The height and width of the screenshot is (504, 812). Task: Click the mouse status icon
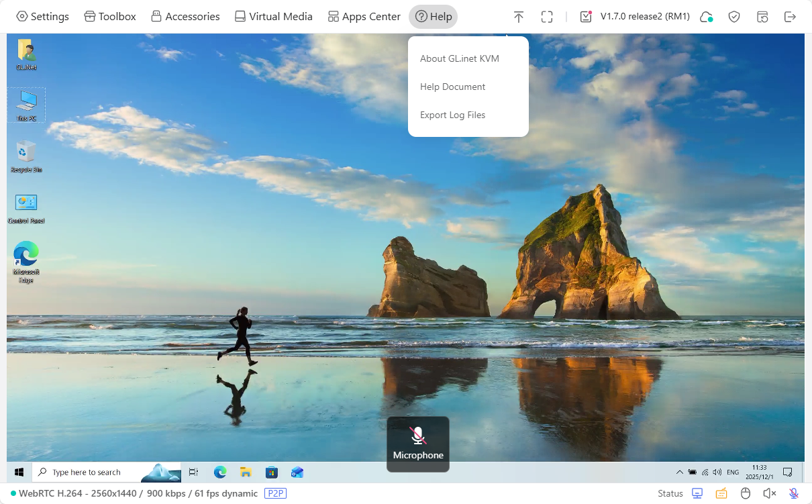[x=745, y=493]
